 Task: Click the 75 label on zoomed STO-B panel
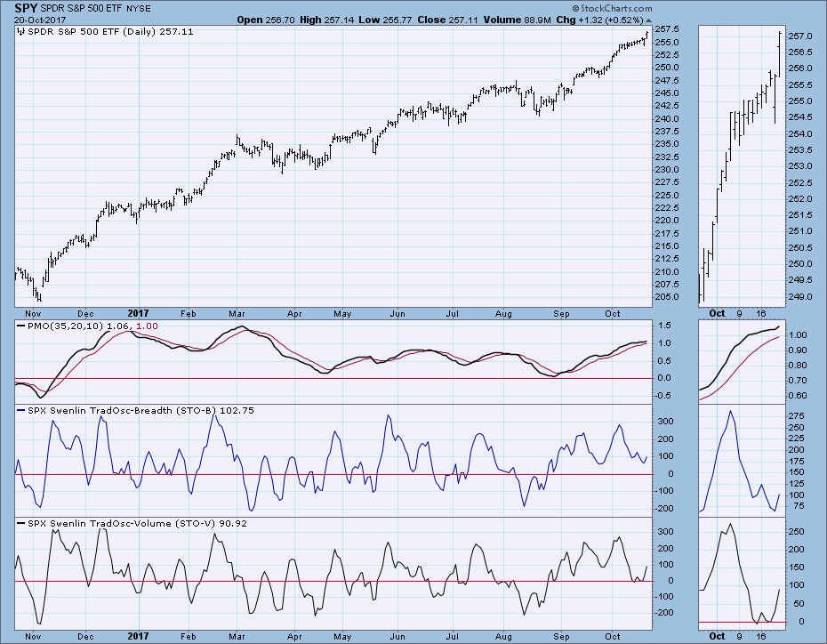(799, 506)
